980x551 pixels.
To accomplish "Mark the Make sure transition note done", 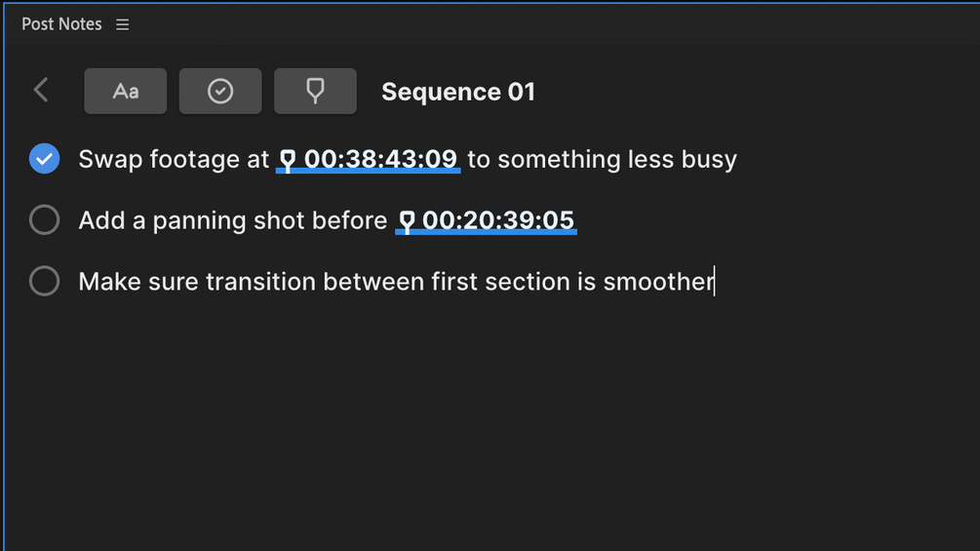I will tap(45, 282).
